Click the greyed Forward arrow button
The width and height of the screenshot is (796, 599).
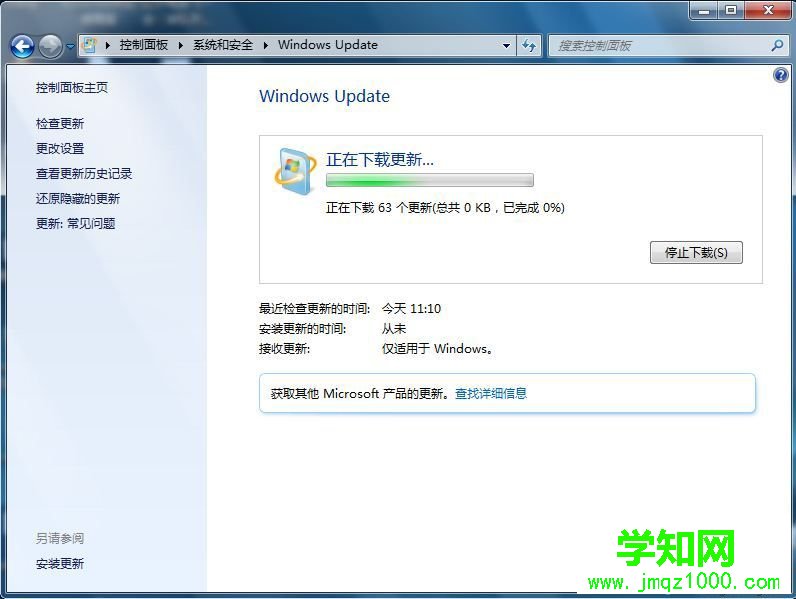tap(50, 47)
